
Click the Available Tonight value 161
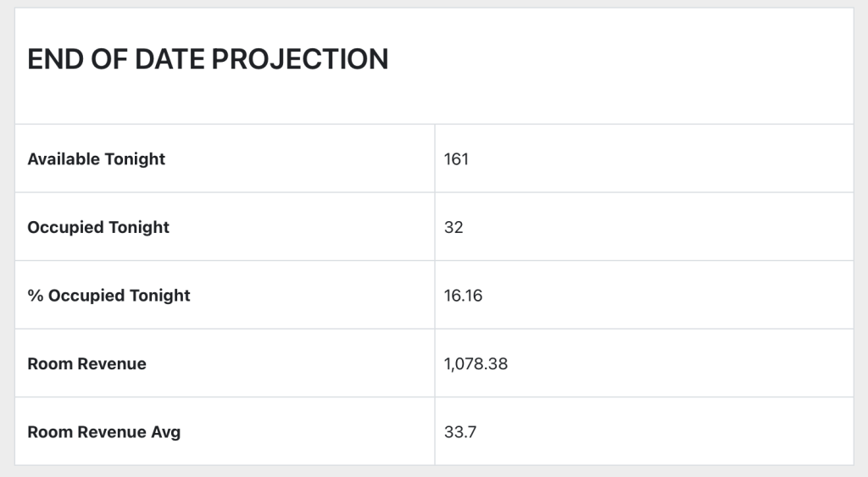pos(456,159)
